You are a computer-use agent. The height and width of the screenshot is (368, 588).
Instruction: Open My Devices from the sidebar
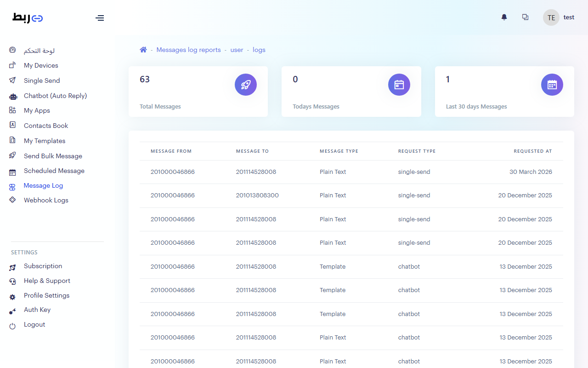[x=41, y=65]
